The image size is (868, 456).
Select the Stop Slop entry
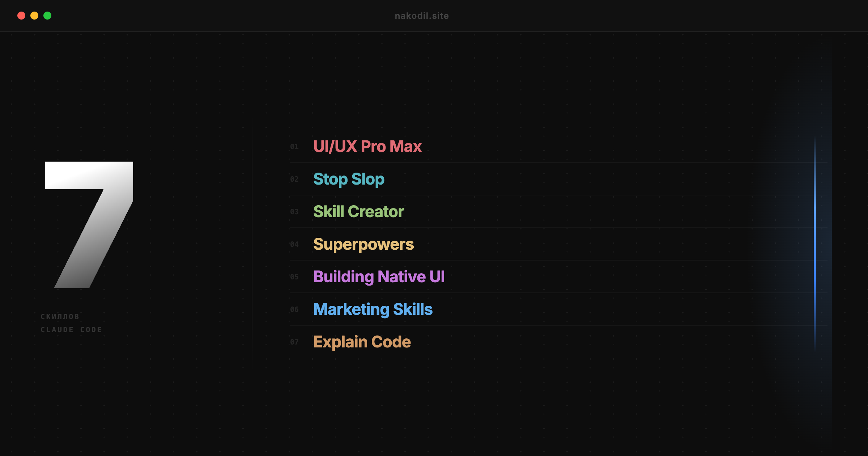pyautogui.click(x=349, y=179)
